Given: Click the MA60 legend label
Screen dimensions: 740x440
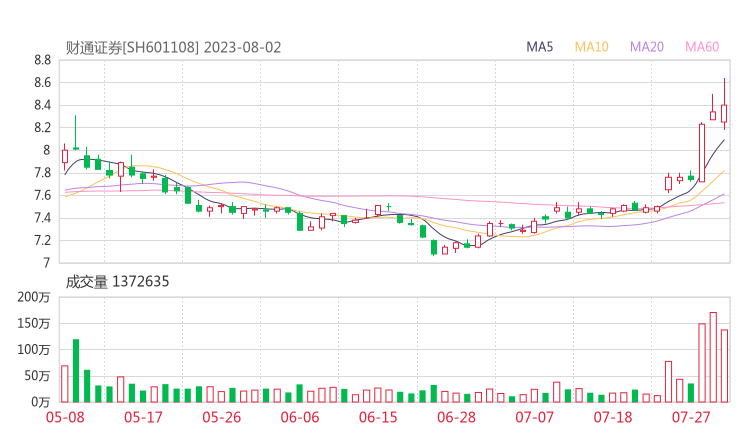Looking at the screenshot, I should pyautogui.click(x=702, y=47).
